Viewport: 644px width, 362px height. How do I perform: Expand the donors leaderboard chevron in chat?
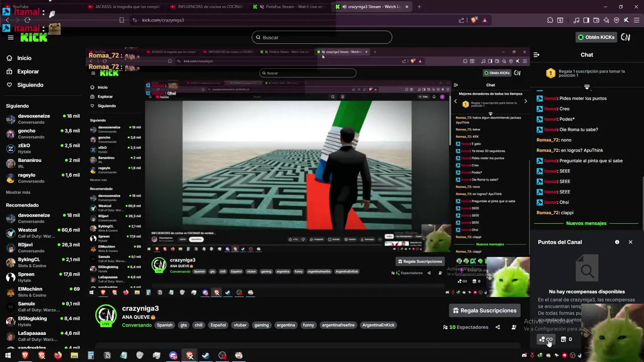point(587,87)
